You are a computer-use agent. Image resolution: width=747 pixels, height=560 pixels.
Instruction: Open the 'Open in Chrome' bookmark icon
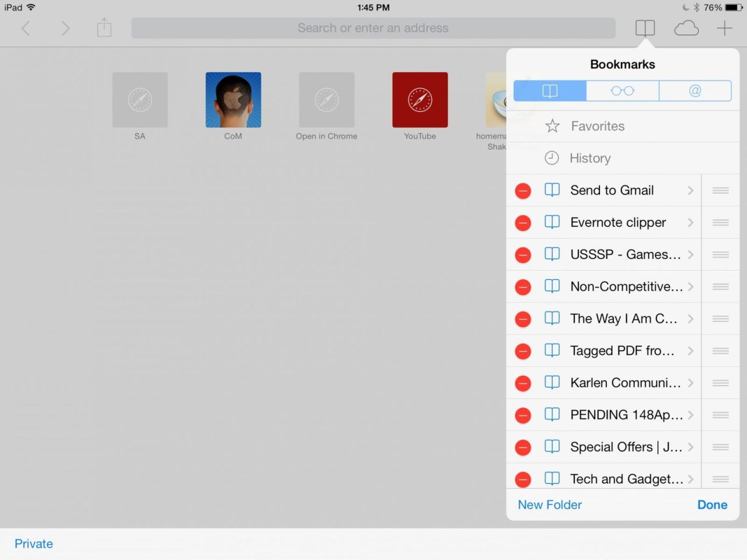click(x=326, y=99)
